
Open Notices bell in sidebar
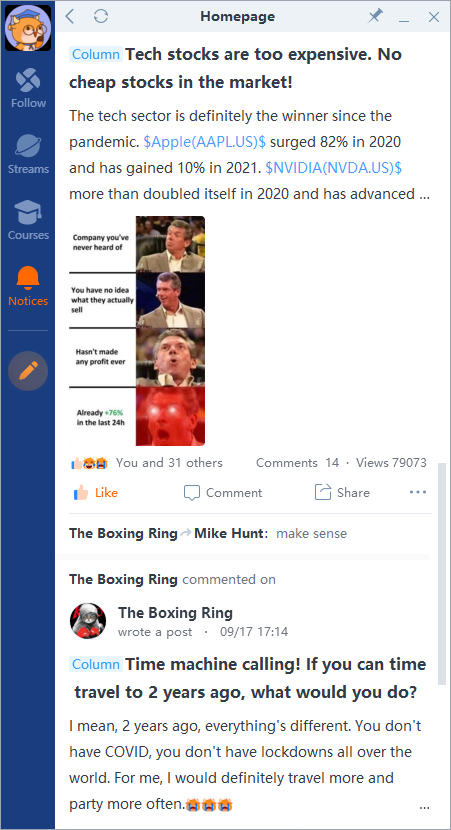tap(28, 286)
